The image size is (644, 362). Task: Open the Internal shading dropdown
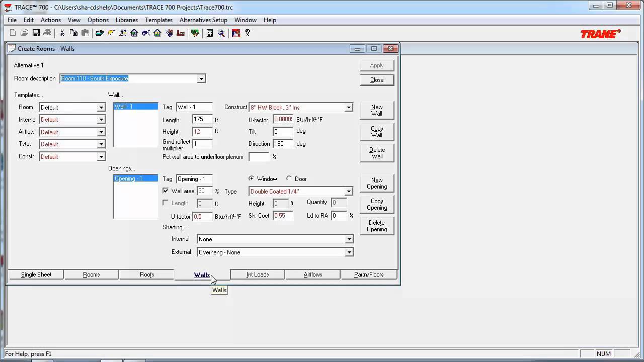point(349,239)
